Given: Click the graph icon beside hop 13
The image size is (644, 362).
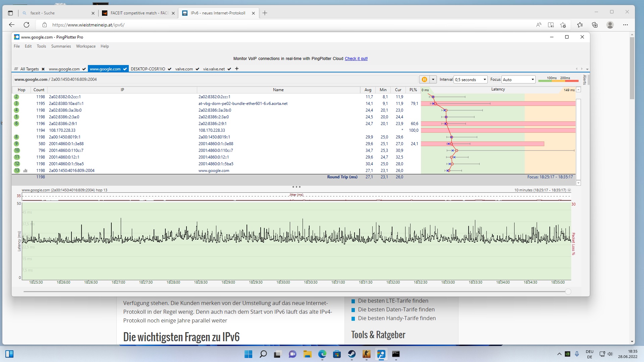Looking at the screenshot, I should coord(25,171).
